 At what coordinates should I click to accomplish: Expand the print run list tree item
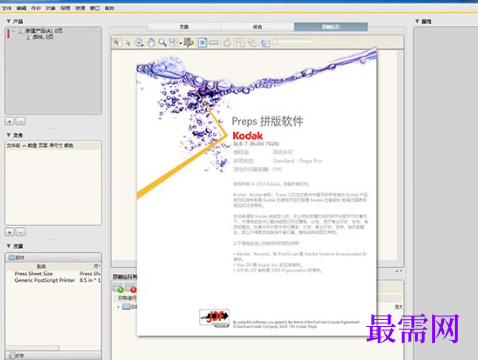point(118,306)
